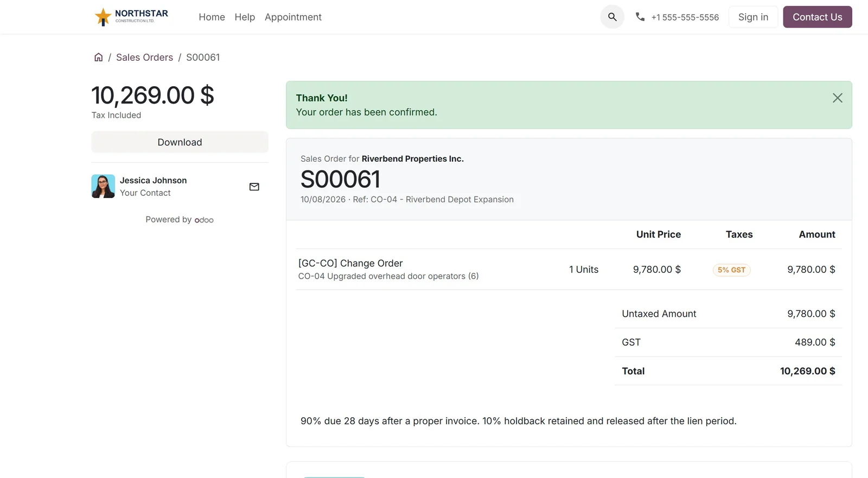This screenshot has width=868, height=478.
Task: Click the Amount column header
Action: pos(816,234)
